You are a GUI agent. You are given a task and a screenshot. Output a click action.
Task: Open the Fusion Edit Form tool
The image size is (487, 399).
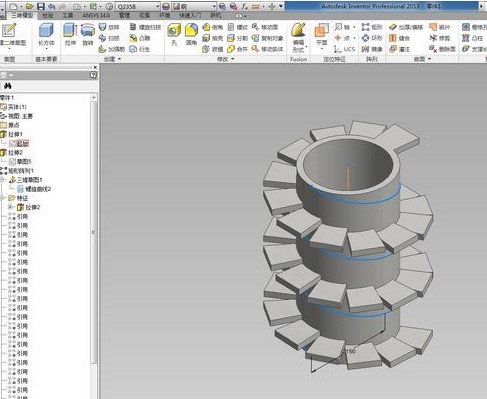coord(298,37)
